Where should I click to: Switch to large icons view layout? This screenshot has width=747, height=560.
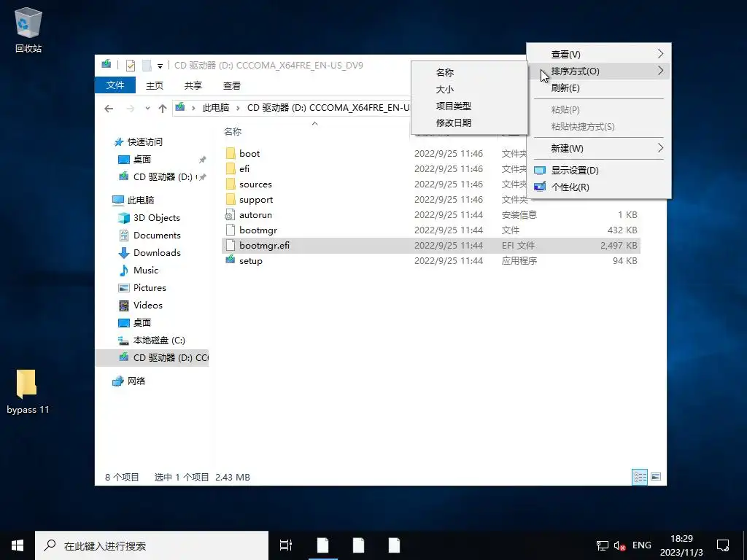pos(656,477)
